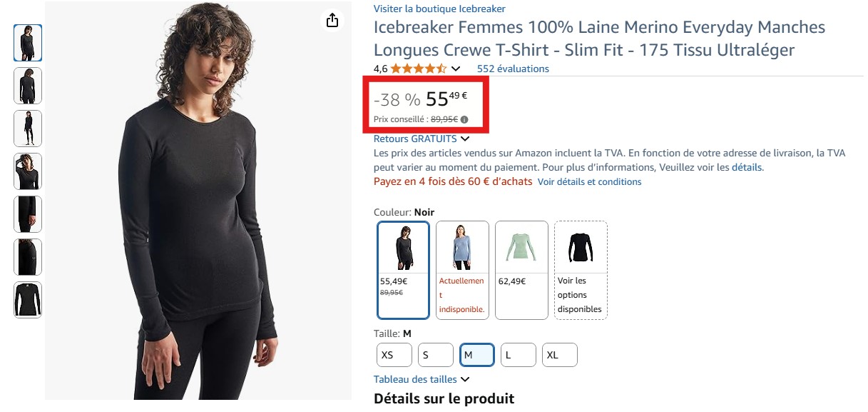Open the rating breakdown dropdown arrow
The height and width of the screenshot is (412, 868).
[456, 69]
